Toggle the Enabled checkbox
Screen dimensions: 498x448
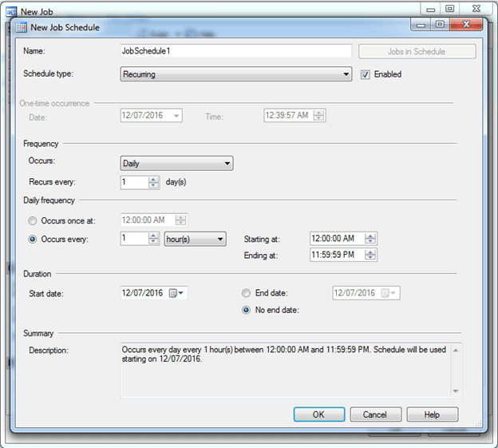[x=366, y=75]
